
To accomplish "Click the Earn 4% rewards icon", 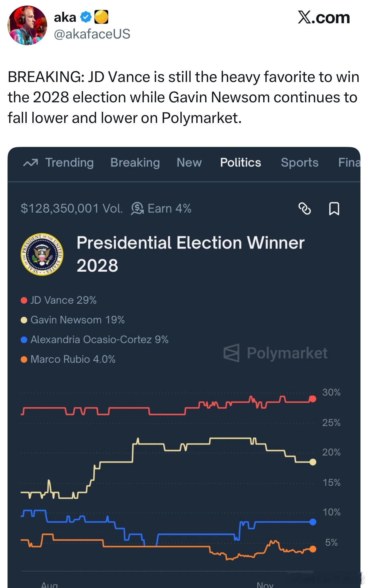I will point(137,209).
